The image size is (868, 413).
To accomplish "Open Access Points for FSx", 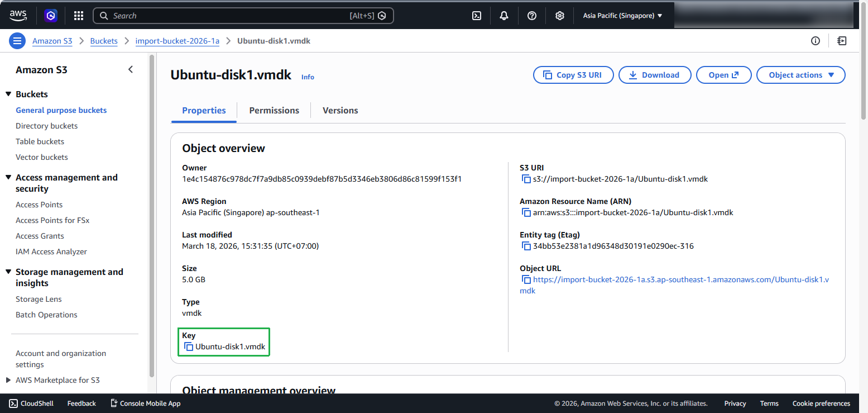I will pos(52,220).
